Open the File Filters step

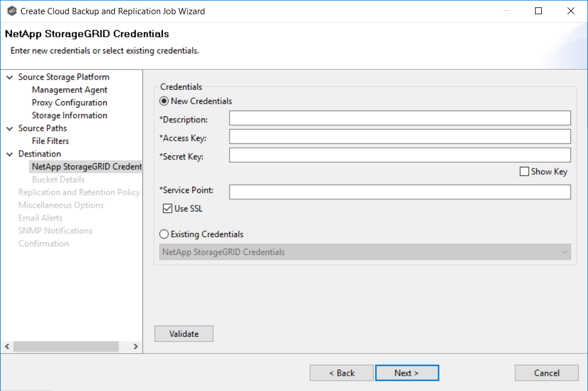click(x=50, y=141)
